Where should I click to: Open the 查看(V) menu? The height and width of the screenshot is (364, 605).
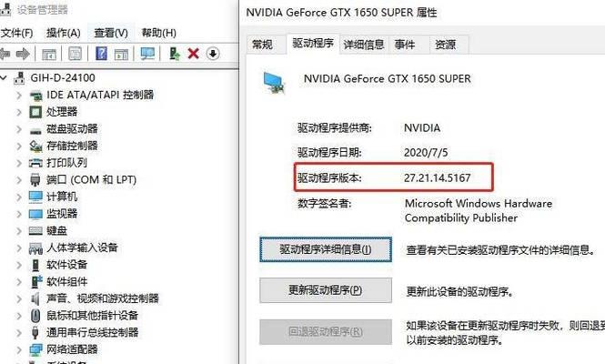(x=111, y=33)
